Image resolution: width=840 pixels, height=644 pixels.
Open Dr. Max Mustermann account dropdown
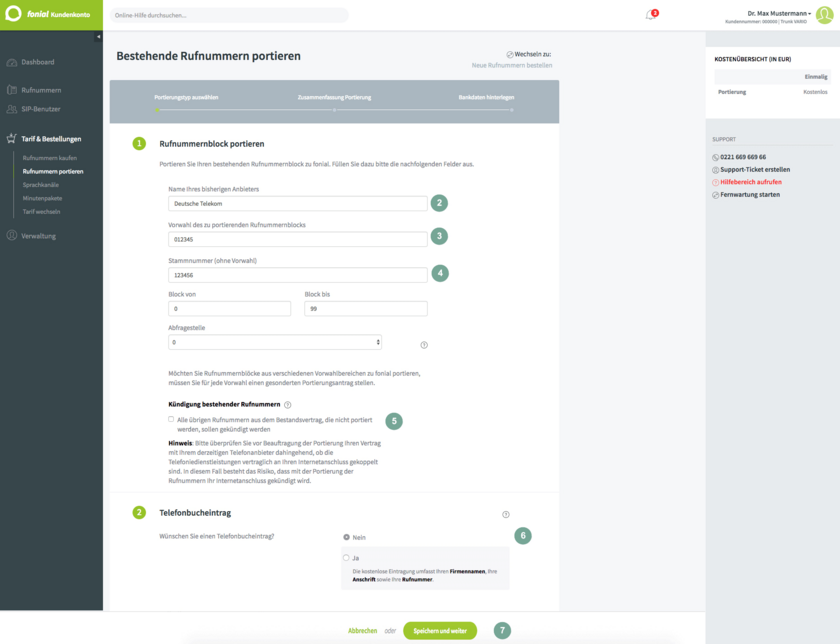coord(779,13)
